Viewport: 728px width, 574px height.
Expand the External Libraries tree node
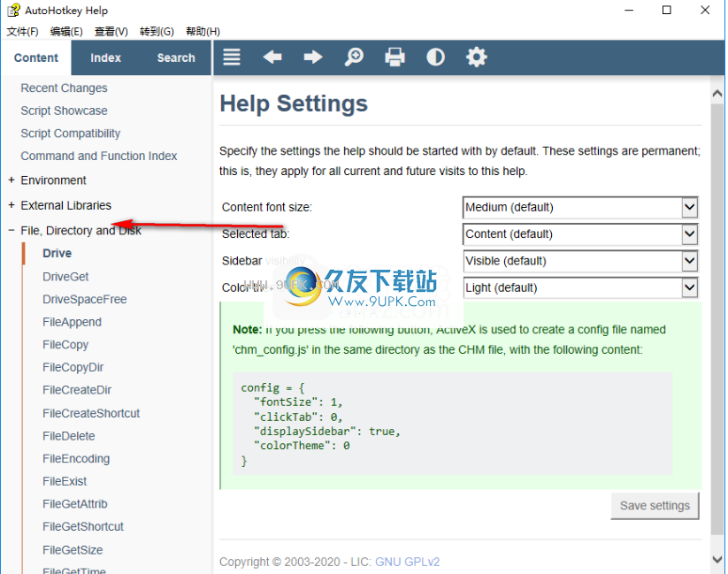[x=11, y=205]
